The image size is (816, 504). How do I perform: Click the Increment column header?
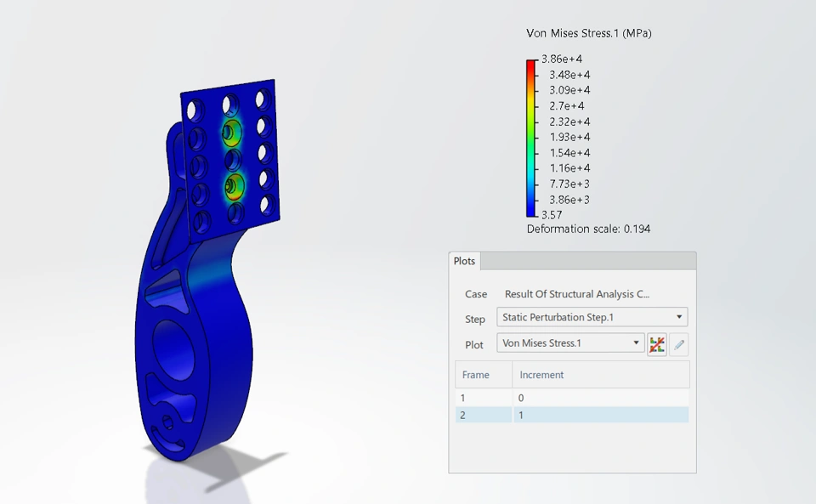[601, 375]
